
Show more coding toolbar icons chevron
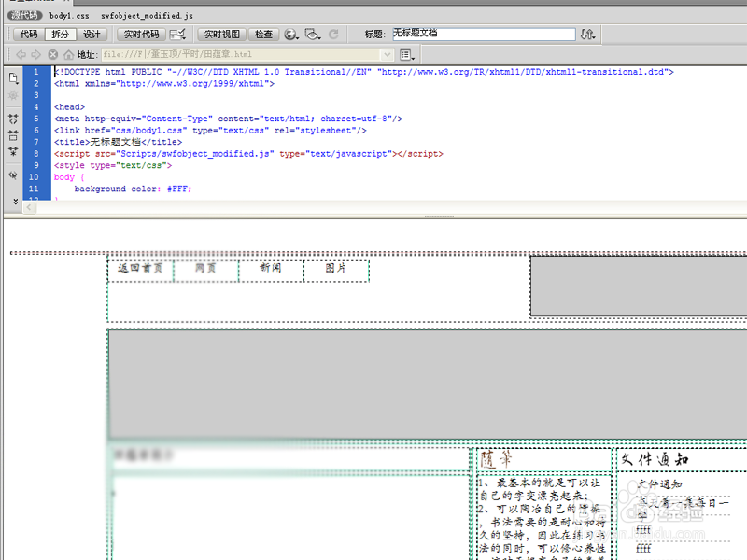(15, 202)
